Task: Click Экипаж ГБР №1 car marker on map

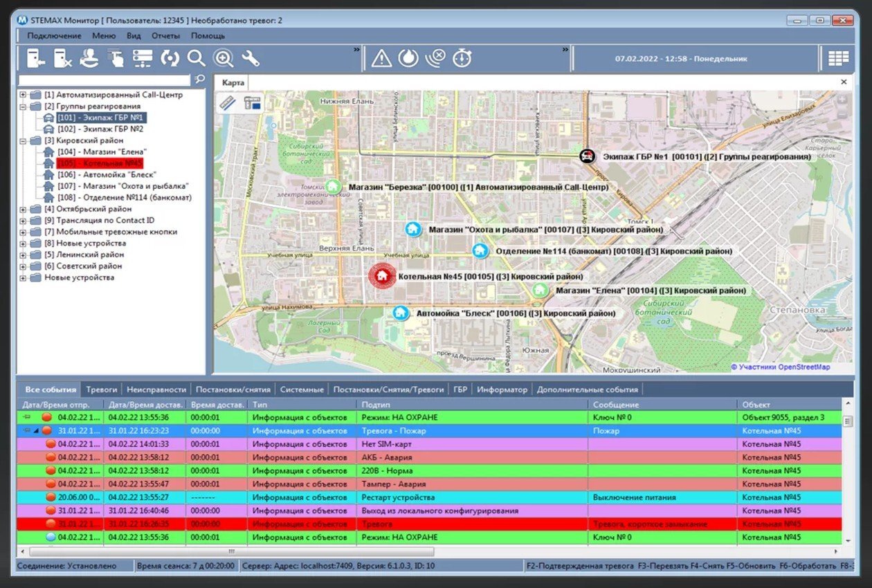Action: (587, 156)
